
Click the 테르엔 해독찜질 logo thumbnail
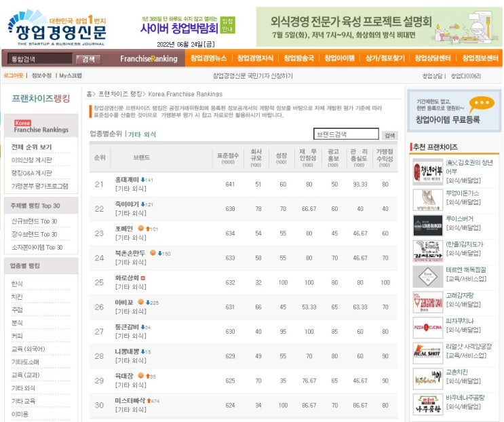tap(428, 276)
